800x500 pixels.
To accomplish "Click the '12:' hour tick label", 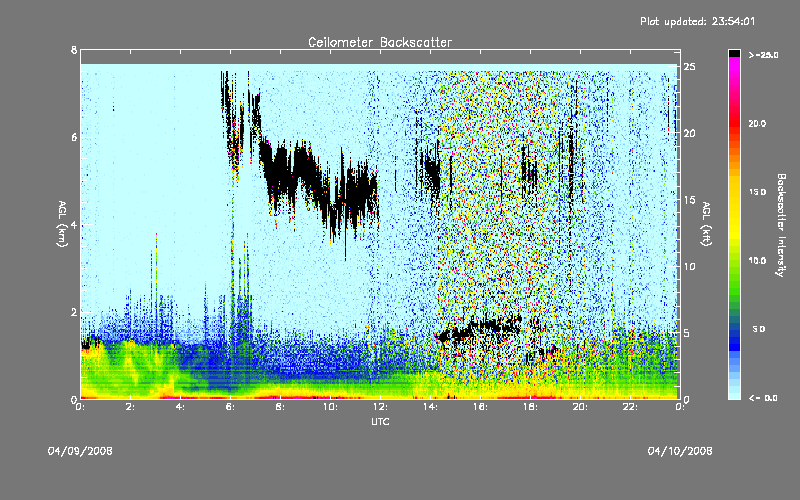I will 381,407.
